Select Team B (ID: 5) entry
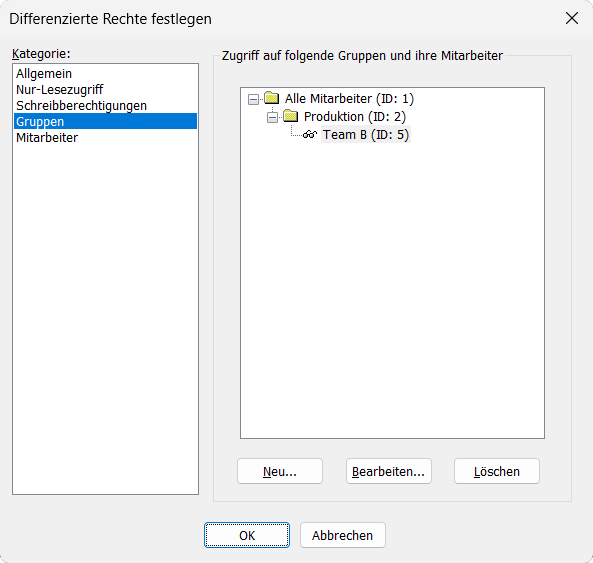The image size is (593, 563). [x=366, y=135]
